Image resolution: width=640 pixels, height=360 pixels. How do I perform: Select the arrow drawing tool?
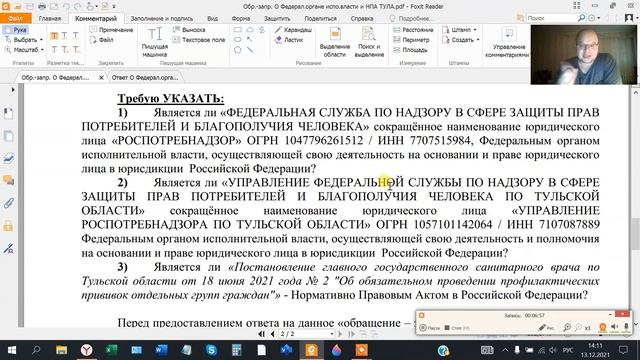click(250, 40)
